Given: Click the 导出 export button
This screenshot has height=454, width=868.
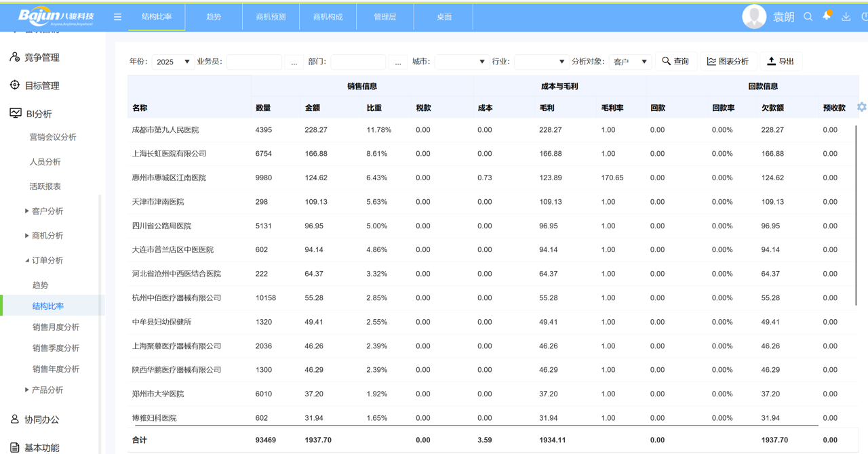Looking at the screenshot, I should point(781,62).
